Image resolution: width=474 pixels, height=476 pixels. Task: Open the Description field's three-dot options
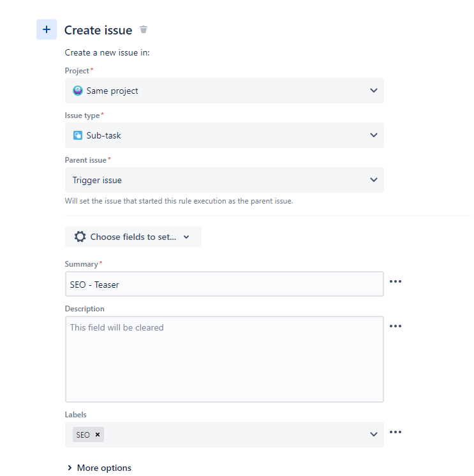coord(396,326)
